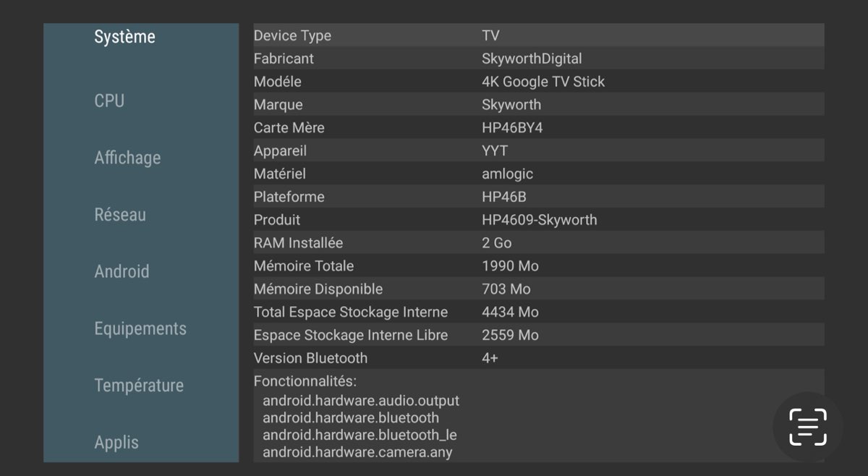Click the android.hardware.bluetooth entry
The image size is (868, 476).
(x=351, y=418)
